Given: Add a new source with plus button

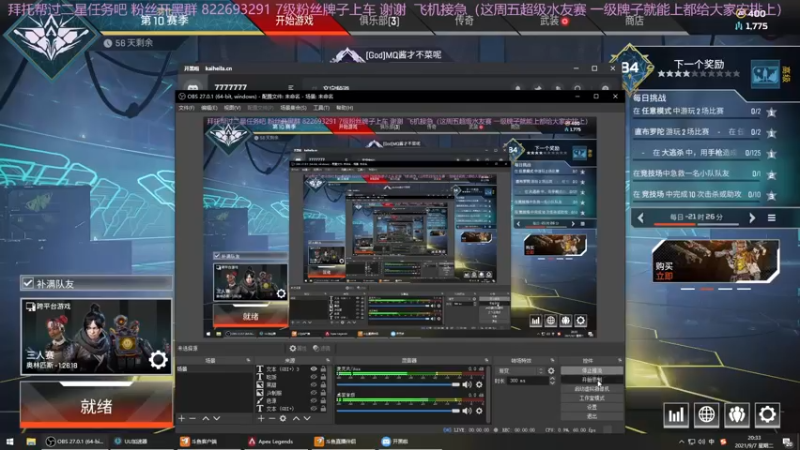Looking at the screenshot, I should pyautogui.click(x=261, y=418).
